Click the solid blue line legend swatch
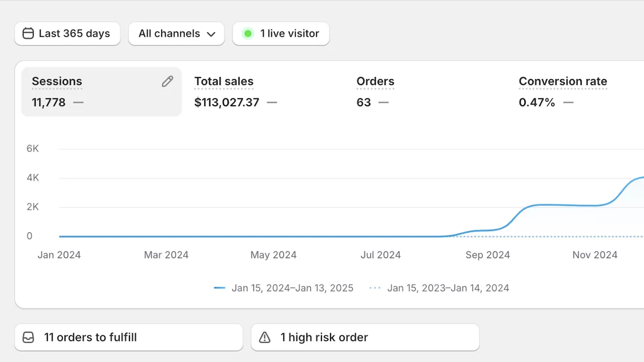This screenshot has width=644, height=362. [x=219, y=288]
